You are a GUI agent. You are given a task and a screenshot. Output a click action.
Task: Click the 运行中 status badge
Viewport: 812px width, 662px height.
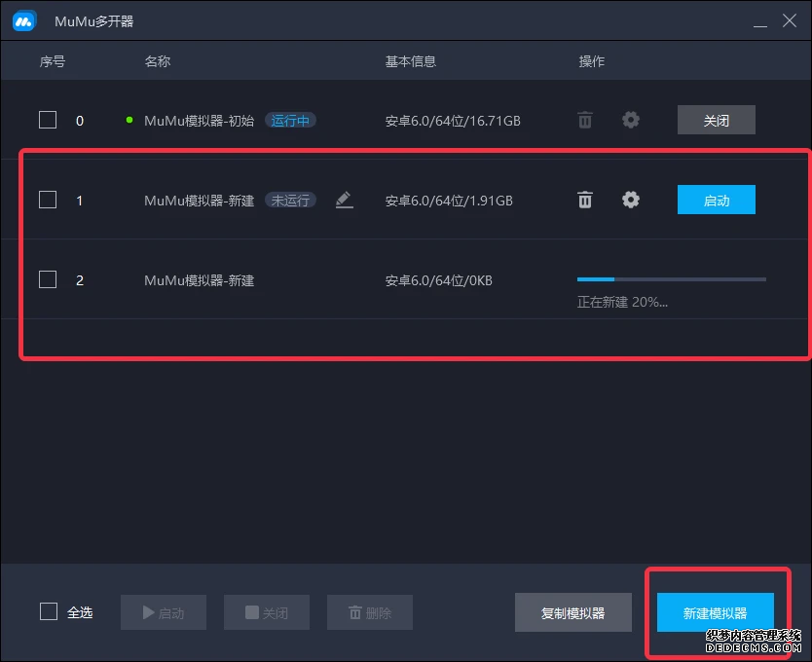290,121
